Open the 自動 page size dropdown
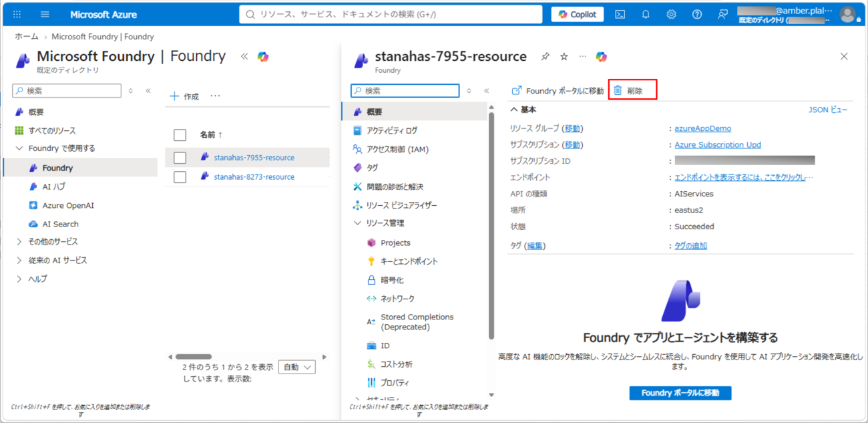 [296, 367]
